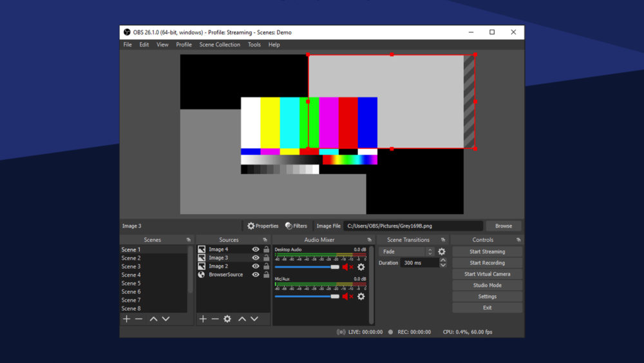Move the selected source up
This screenshot has width=644, height=363.
(242, 319)
